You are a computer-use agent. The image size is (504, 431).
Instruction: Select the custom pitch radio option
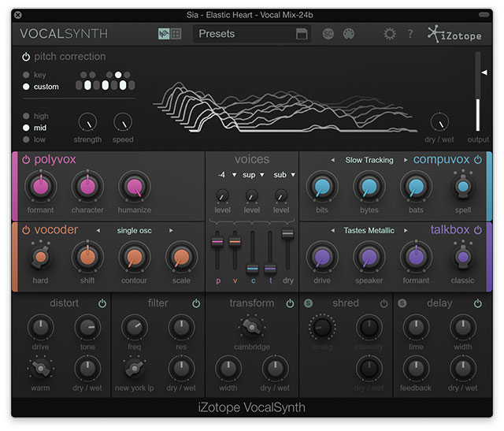pyautogui.click(x=26, y=87)
